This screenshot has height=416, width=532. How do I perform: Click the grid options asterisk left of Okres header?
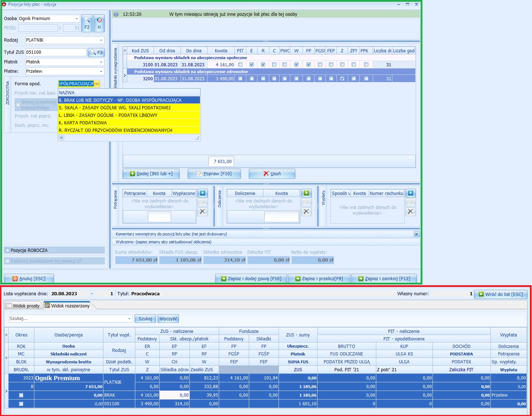click(6, 335)
